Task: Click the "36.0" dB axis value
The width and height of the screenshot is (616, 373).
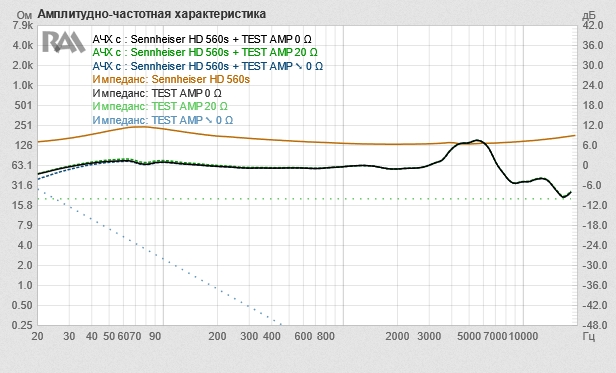Action: [x=593, y=45]
